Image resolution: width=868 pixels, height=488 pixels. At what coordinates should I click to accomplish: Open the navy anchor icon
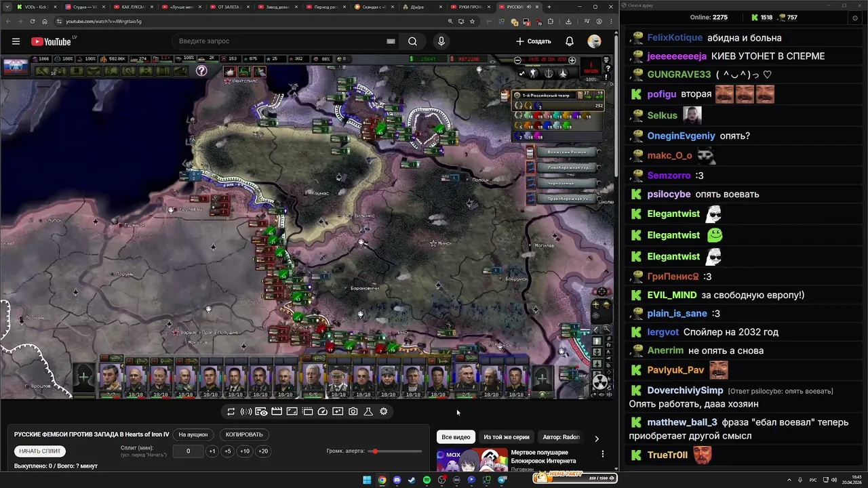pyautogui.click(x=549, y=73)
